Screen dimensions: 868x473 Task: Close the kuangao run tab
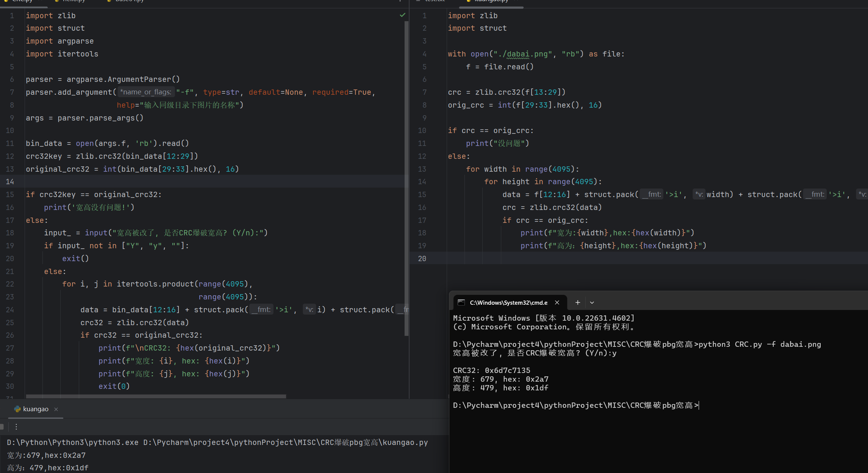56,409
